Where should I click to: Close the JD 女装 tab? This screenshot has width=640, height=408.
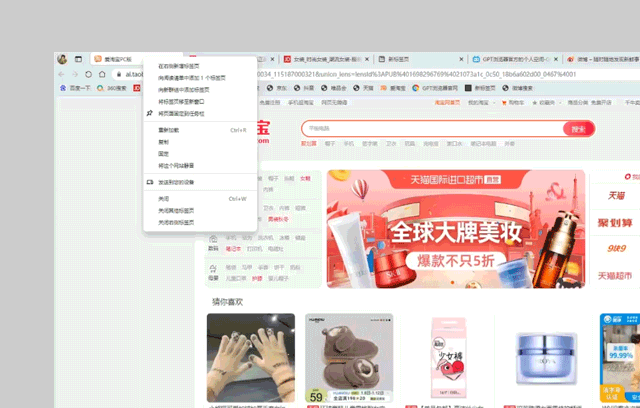pos(367,59)
